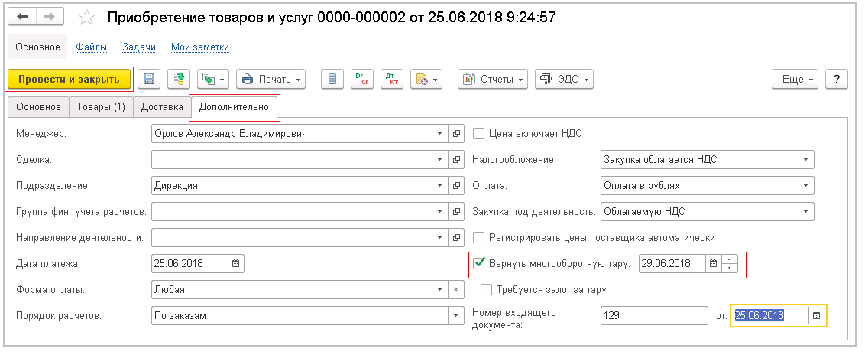Uncheck Вернуть многооборотную тару checkbox

tap(480, 263)
